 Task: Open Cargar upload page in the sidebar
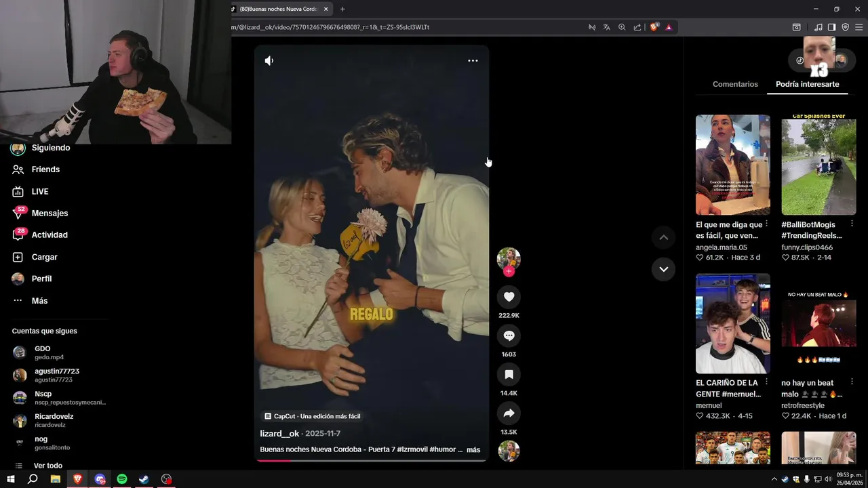click(44, 258)
